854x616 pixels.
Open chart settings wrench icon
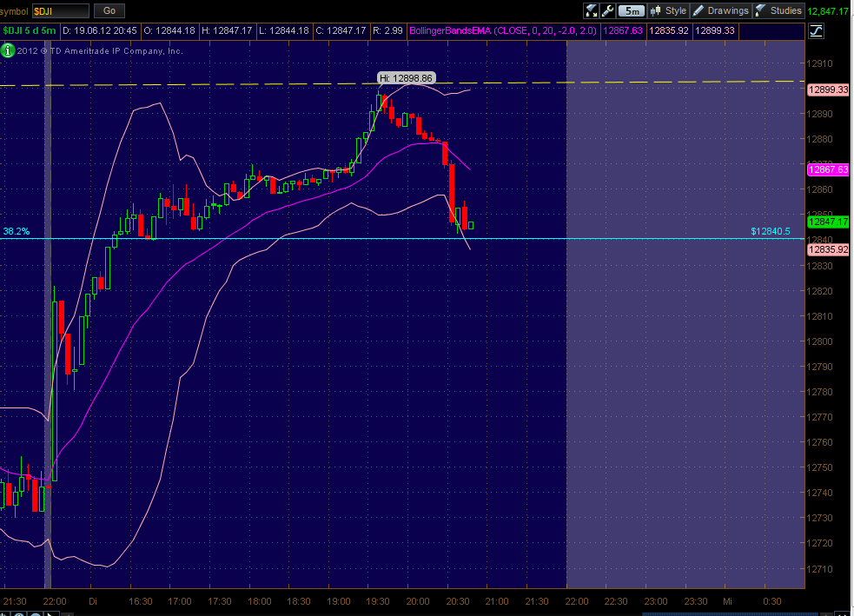pyautogui.click(x=608, y=10)
